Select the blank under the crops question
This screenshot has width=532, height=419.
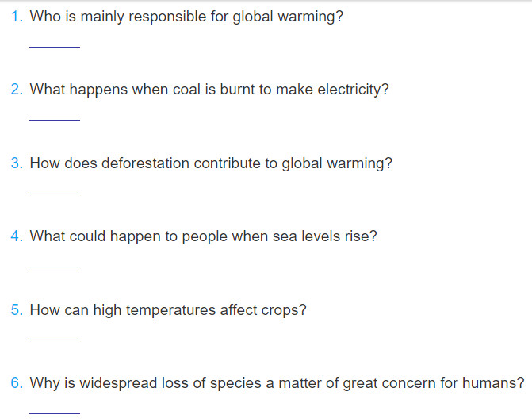[55, 335]
